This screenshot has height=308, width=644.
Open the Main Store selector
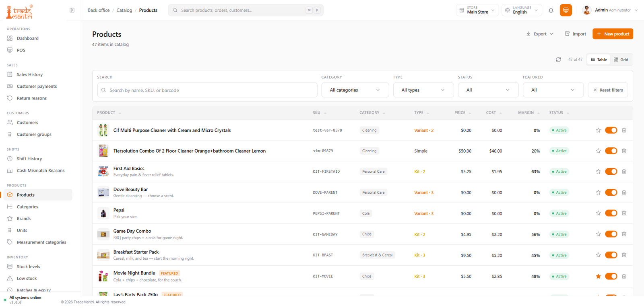[x=477, y=10]
